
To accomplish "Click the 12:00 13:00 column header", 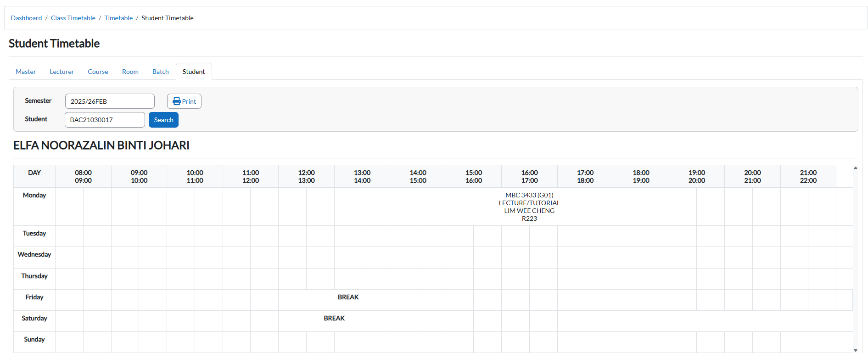I will click(x=307, y=176).
